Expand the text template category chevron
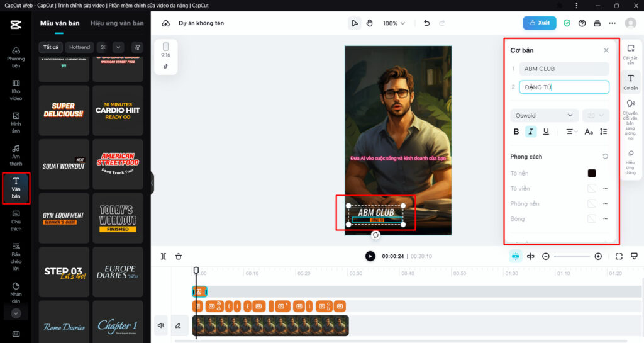 [x=118, y=47]
